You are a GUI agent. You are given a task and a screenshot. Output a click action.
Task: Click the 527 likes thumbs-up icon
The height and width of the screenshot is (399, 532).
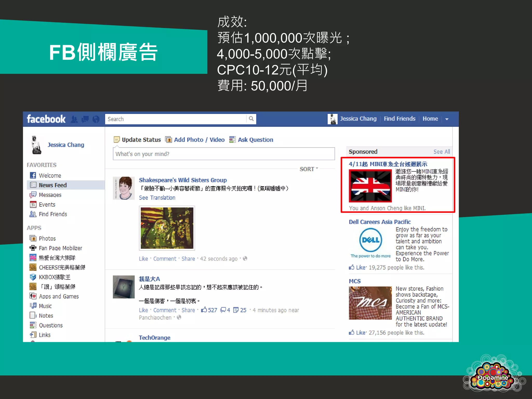204,310
